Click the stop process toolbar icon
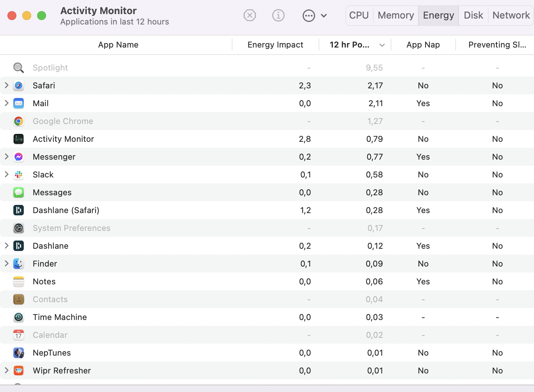Screen dimensions: 534x392 (250, 16)
